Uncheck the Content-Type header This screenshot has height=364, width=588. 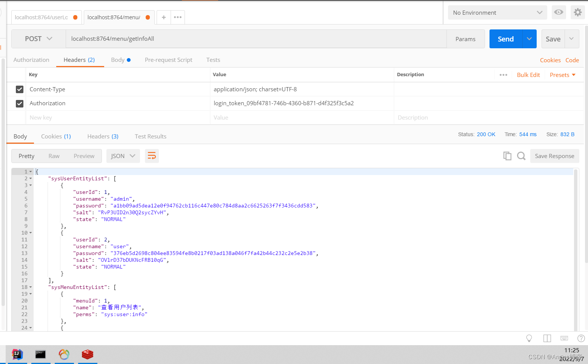tap(19, 89)
